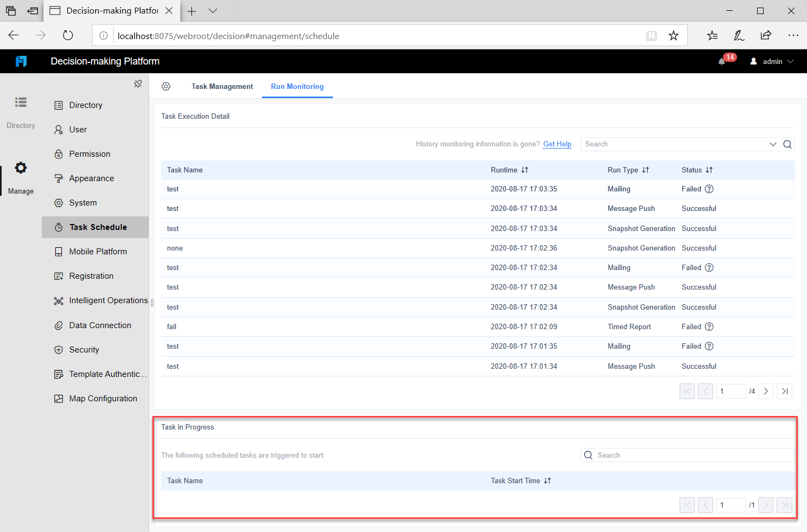Click the Map Configuration sidebar icon
Viewport: 807px width, 532px height.
59,398
